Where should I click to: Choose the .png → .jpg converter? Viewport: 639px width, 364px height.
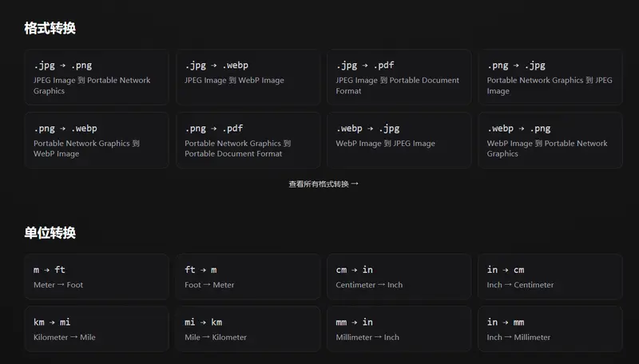click(x=550, y=77)
